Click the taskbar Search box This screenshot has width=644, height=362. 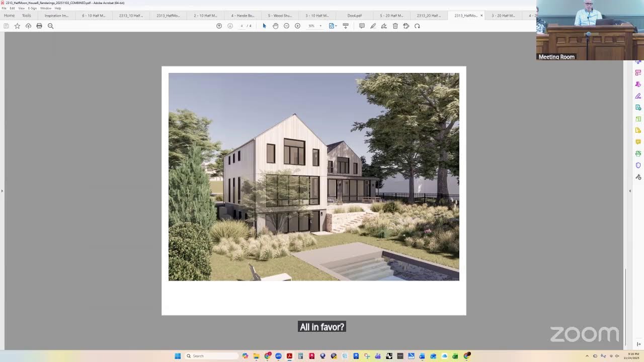(211, 356)
